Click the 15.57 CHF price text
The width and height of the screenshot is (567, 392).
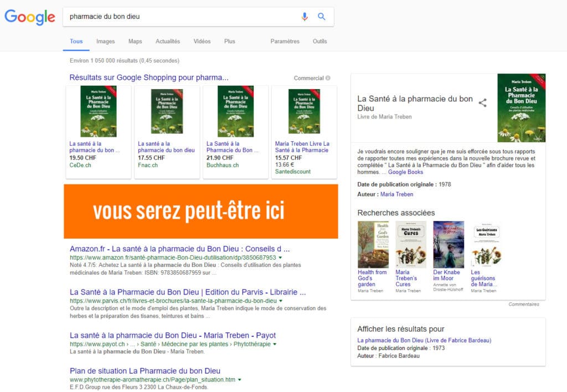pyautogui.click(x=288, y=158)
